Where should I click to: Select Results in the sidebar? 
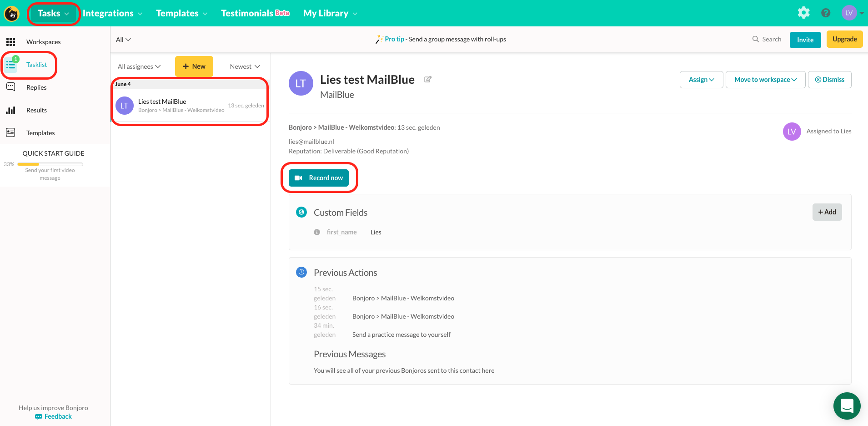pyautogui.click(x=36, y=110)
